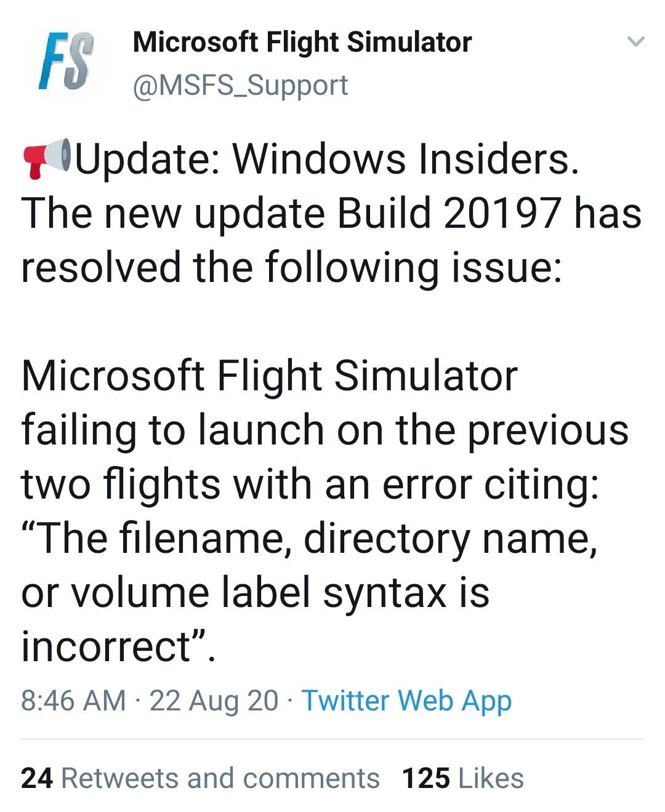Click the bold number 125 count
Viewport: 665px width, 812px height.
(425, 778)
